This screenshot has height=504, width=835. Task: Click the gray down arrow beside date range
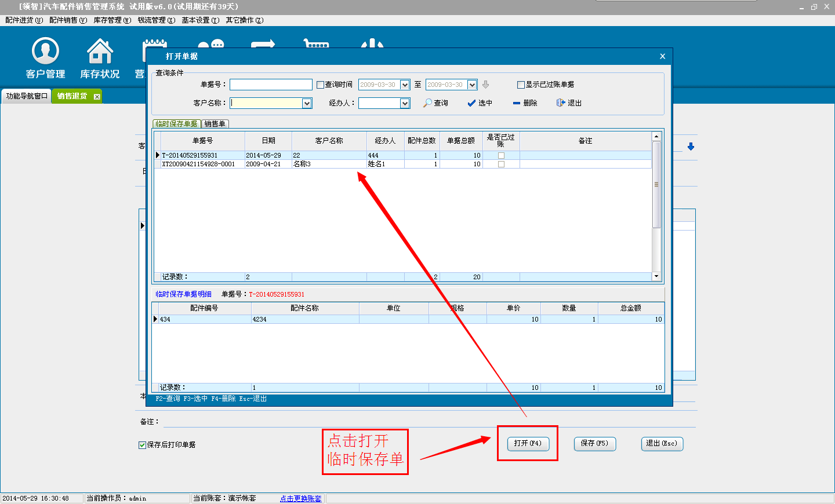pos(486,85)
